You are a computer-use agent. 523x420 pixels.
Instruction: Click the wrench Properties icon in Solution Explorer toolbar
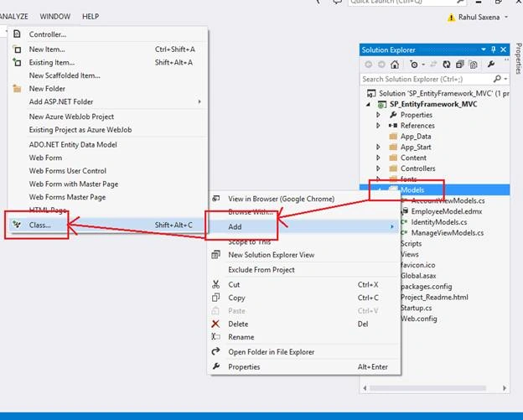pyautogui.click(x=490, y=65)
